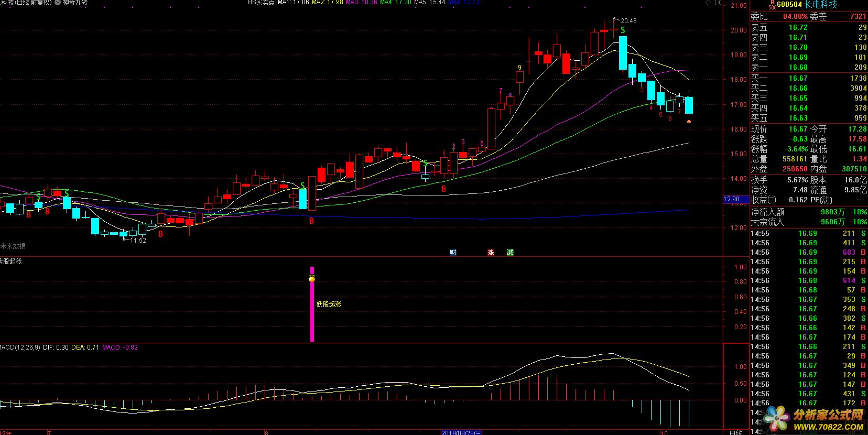This screenshot has height=435, width=868.
Task: Click the 11.52 low price label
Action: pyautogui.click(x=138, y=241)
